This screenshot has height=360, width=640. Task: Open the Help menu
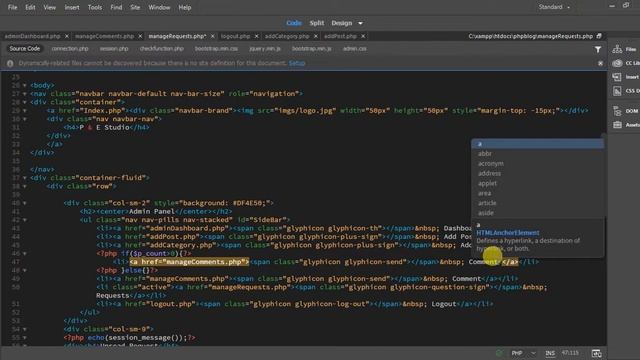185,7
